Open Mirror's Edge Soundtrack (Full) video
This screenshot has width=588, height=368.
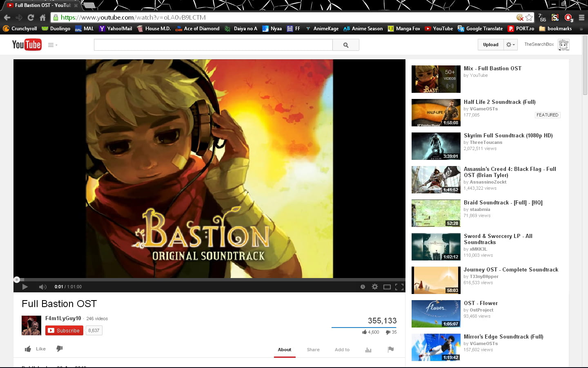pyautogui.click(x=503, y=337)
